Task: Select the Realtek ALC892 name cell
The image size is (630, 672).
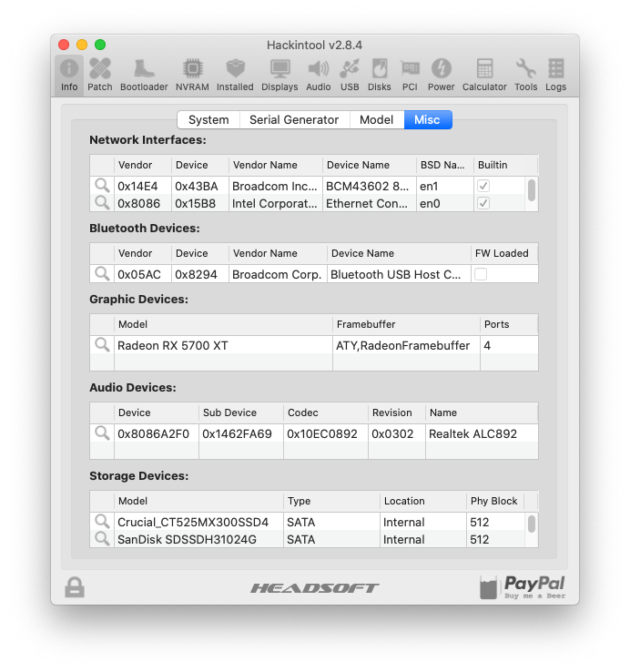Action: point(482,433)
